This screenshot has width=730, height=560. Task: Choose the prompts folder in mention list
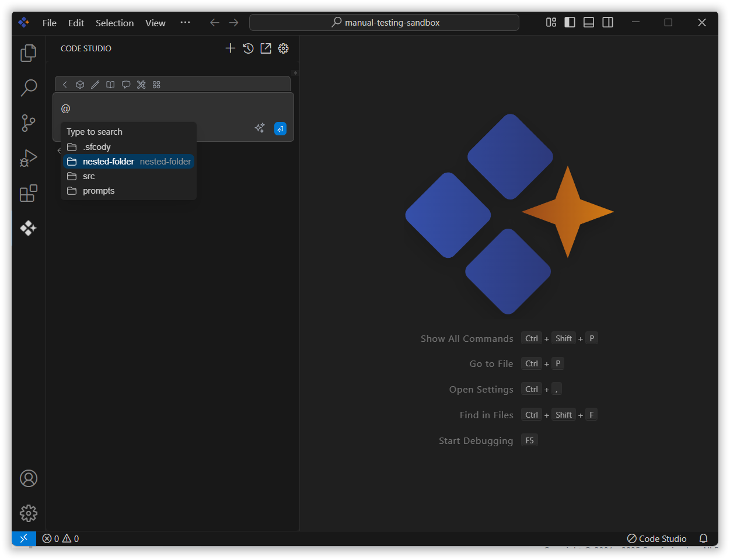point(99,191)
